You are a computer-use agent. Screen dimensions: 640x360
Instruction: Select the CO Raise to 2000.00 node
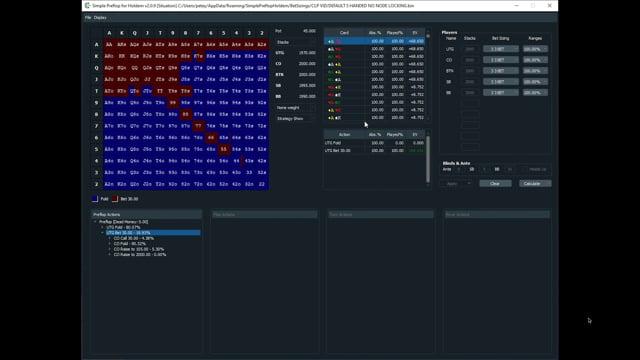pos(140,254)
